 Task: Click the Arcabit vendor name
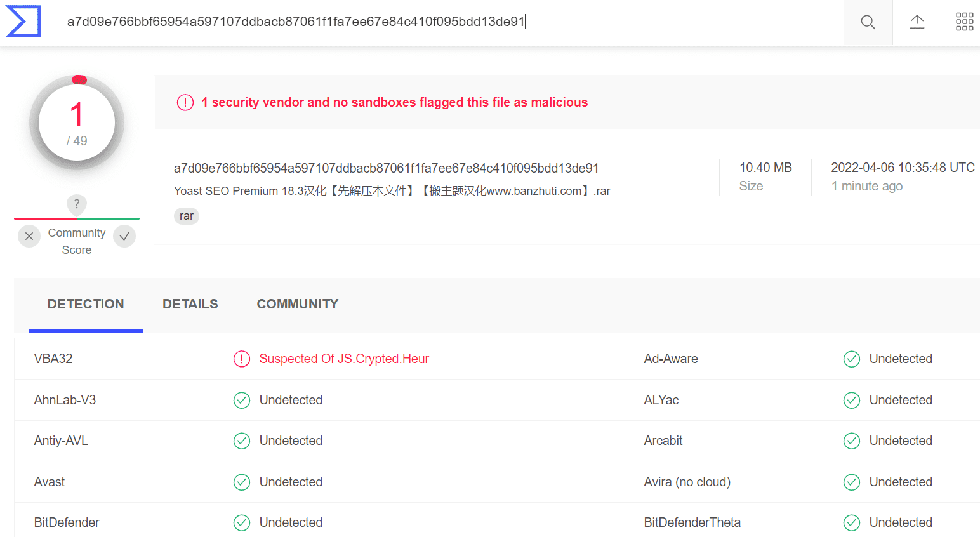(x=663, y=441)
